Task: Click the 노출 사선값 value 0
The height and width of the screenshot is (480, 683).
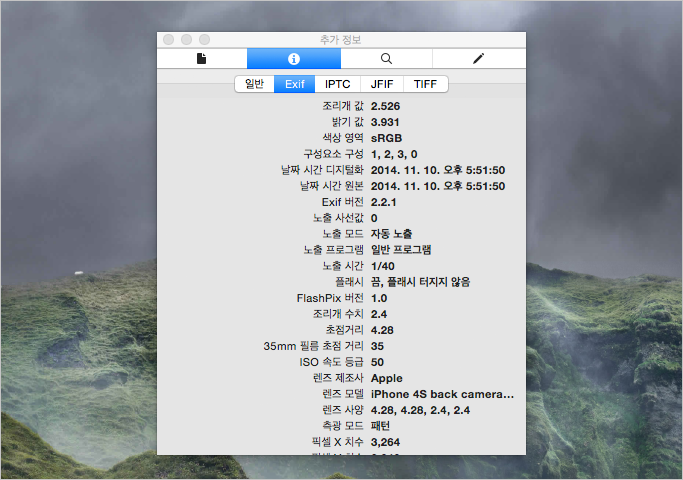Action: click(x=374, y=218)
